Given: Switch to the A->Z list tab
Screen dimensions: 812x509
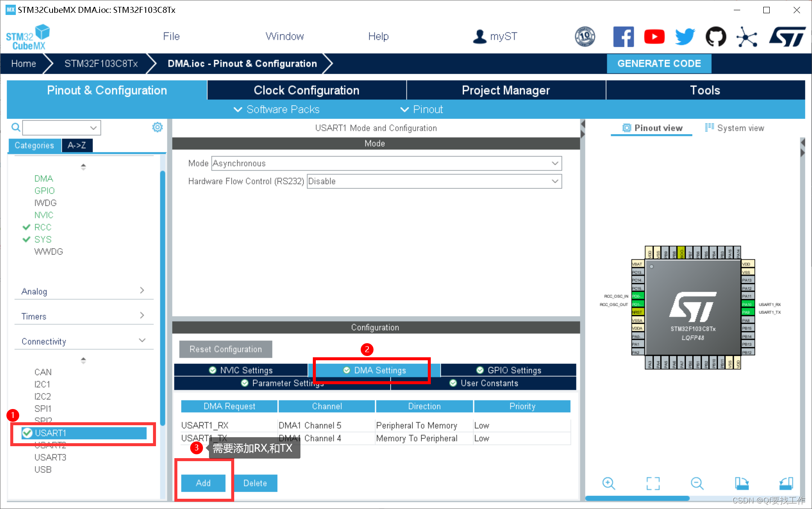Looking at the screenshot, I should tap(77, 145).
